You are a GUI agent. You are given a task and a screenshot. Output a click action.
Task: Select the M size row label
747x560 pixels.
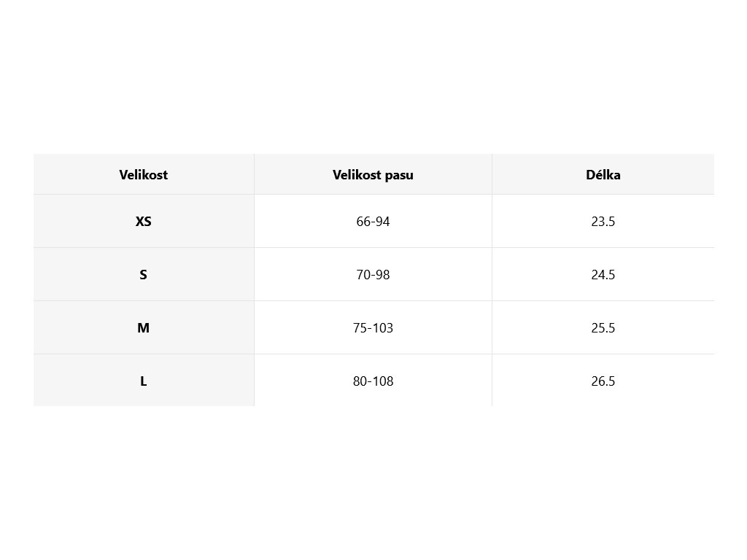144,328
